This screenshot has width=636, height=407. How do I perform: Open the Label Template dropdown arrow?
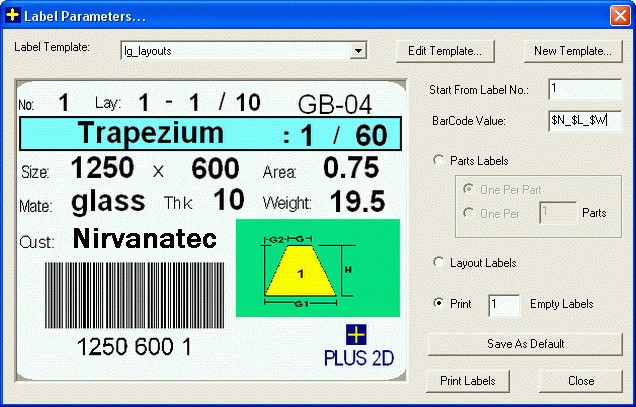coord(358,51)
